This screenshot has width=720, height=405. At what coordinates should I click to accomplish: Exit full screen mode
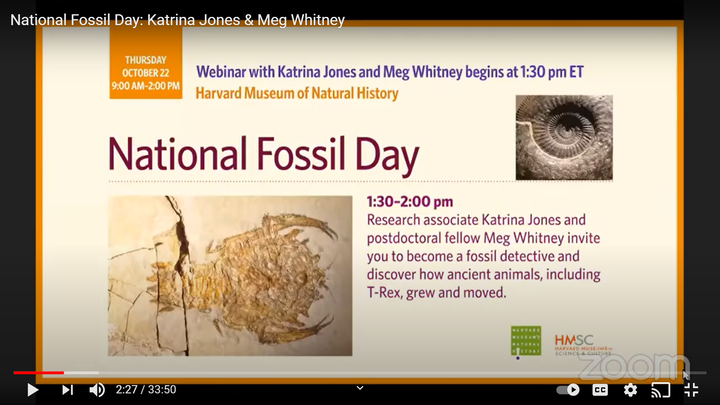coord(691,390)
